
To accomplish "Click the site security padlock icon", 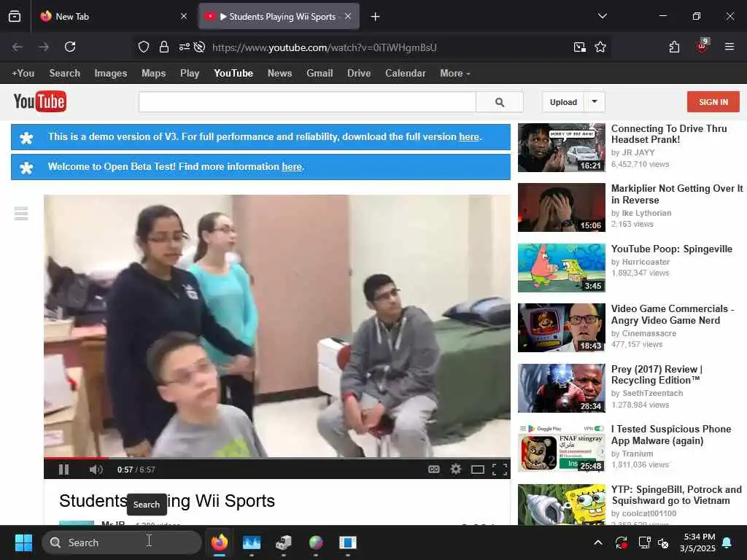I will (x=164, y=47).
